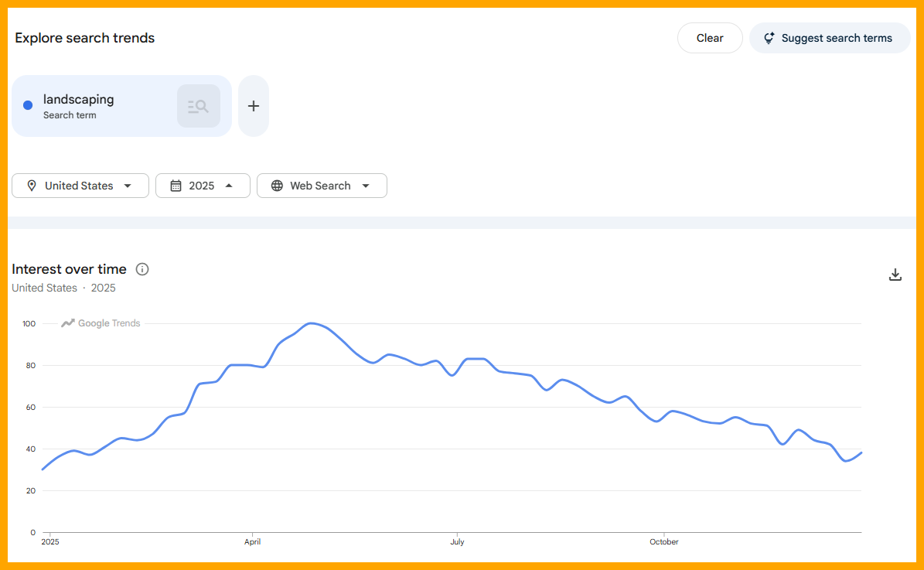Open the Web Search category dropdown
This screenshot has height=570, width=924.
(x=322, y=186)
